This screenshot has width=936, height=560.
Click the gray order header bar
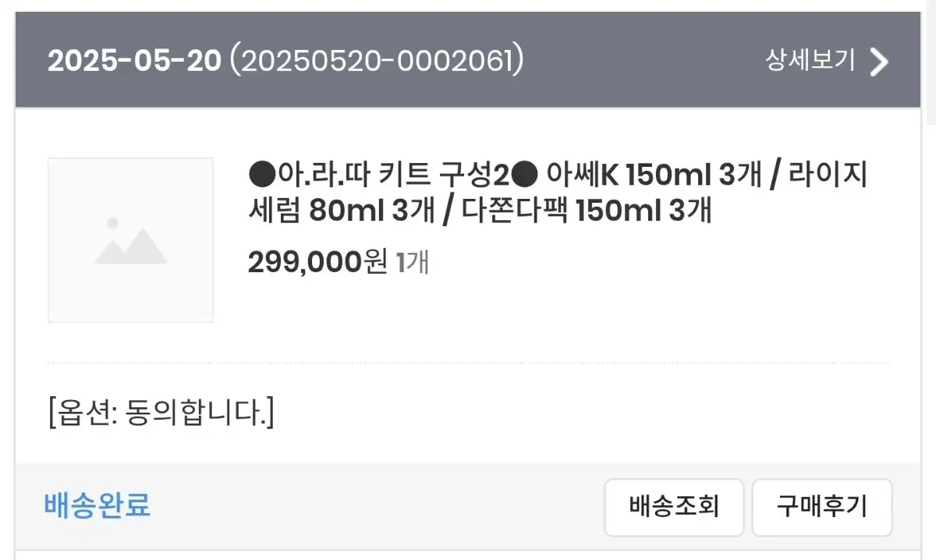click(467, 60)
